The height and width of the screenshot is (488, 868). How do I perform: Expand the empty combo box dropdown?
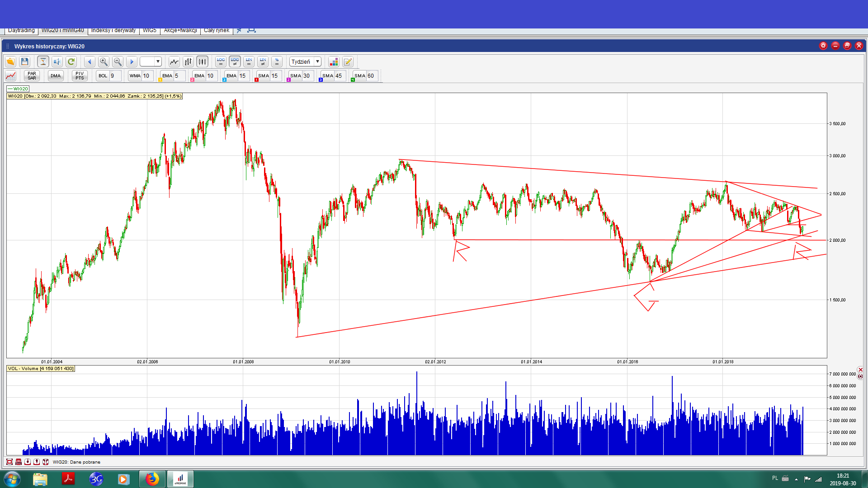pos(158,62)
